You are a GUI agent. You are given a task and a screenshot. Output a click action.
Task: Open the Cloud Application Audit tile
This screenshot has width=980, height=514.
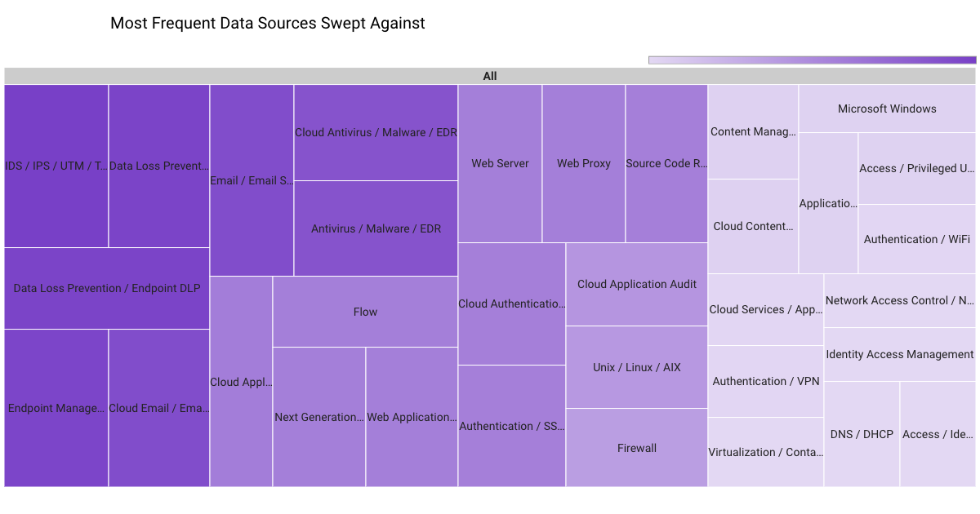pos(637,284)
